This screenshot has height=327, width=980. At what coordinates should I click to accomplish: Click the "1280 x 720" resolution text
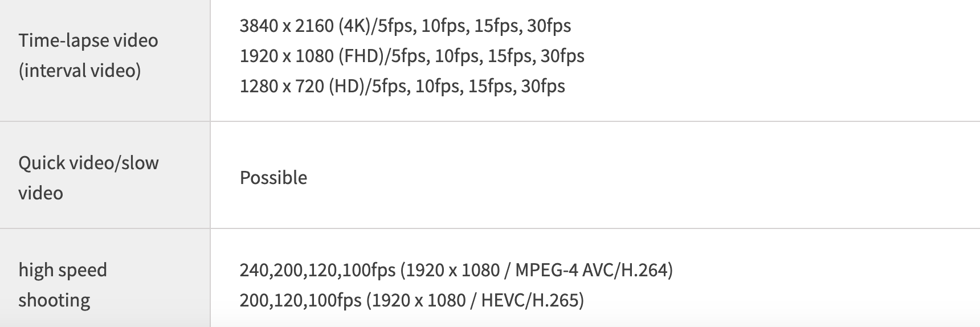[281, 86]
